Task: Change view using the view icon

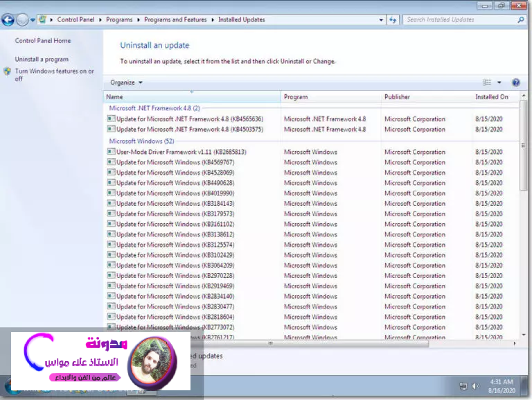Action: 487,82
